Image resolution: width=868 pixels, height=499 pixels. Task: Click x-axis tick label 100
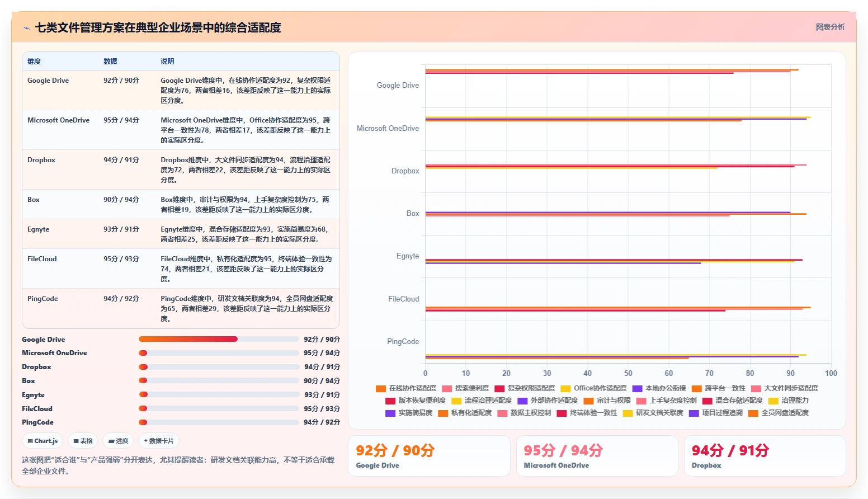click(x=831, y=373)
